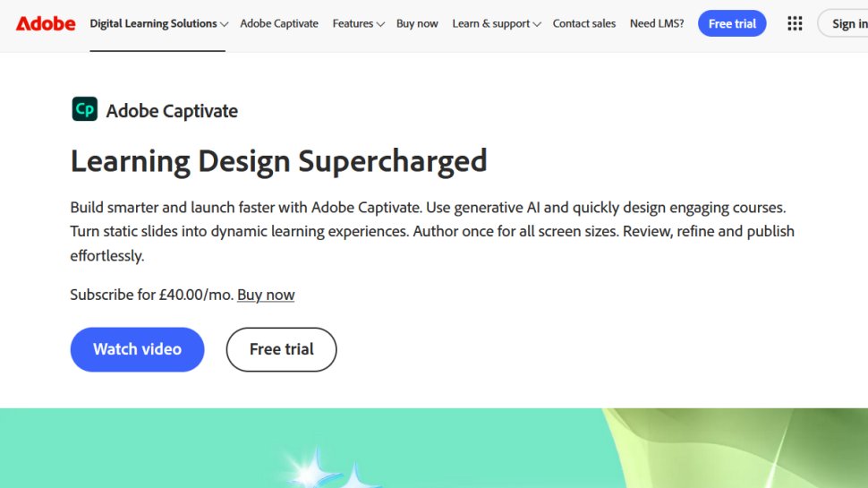The width and height of the screenshot is (868, 488).
Task: Click the green Cp Captivate icon
Action: pos(85,109)
